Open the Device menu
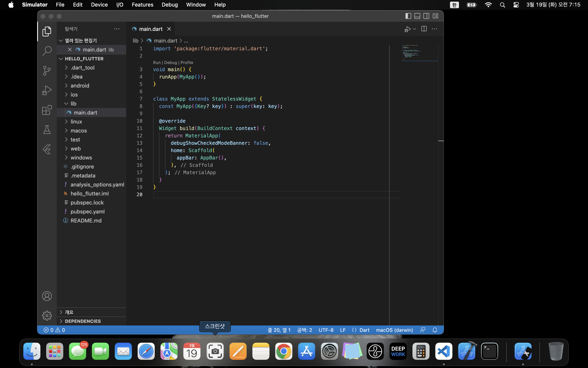The image size is (588, 368). (x=99, y=5)
